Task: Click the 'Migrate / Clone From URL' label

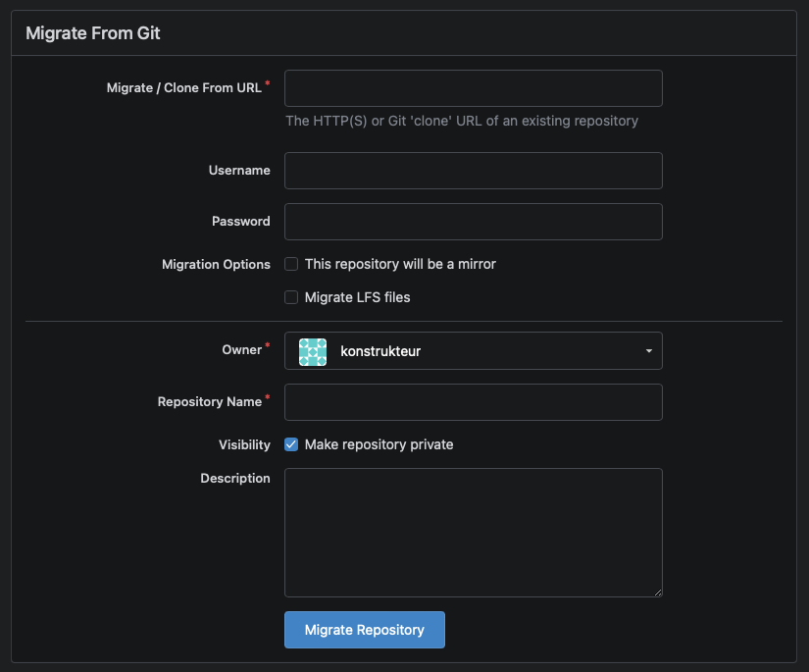Action: (183, 87)
